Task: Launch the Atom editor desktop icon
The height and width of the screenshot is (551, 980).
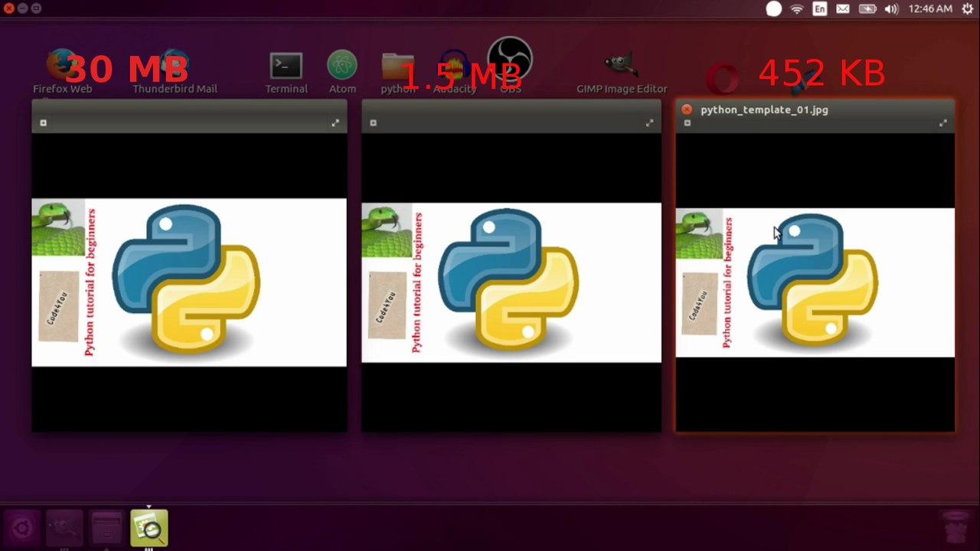Action: pos(342,66)
